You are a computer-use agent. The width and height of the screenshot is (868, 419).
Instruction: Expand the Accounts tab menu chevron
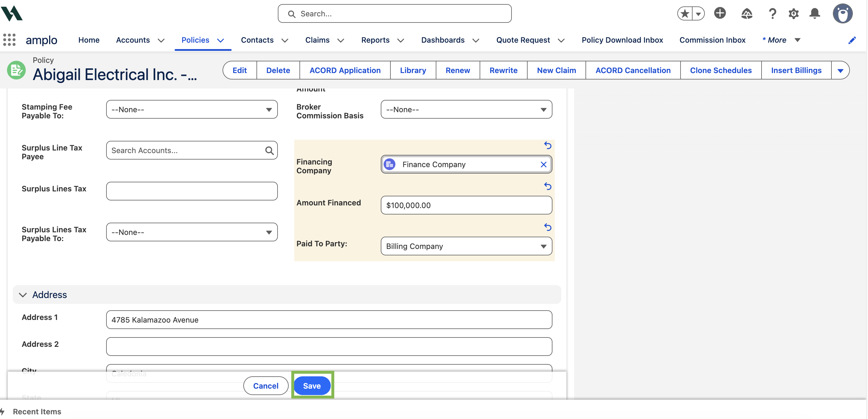161,40
